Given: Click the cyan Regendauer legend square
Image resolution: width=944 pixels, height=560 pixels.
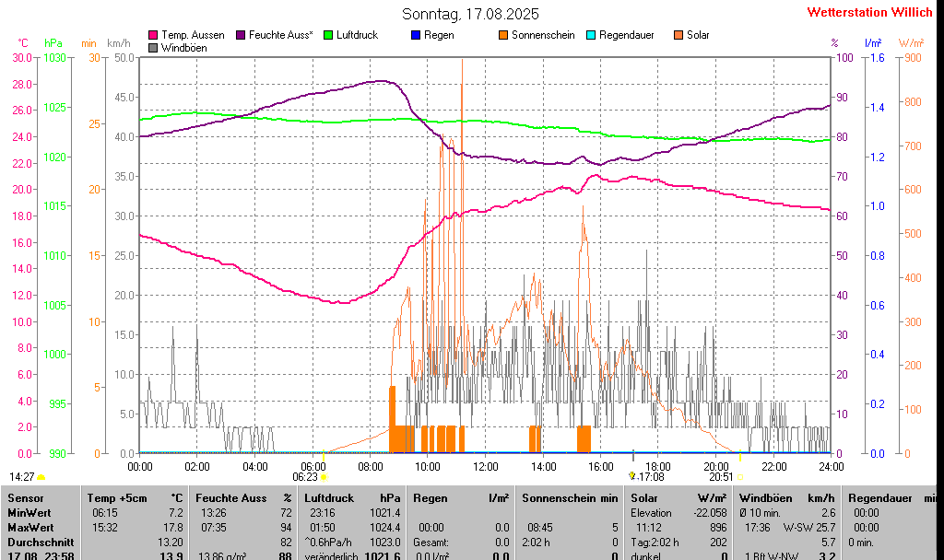Looking at the screenshot, I should pos(591,35).
